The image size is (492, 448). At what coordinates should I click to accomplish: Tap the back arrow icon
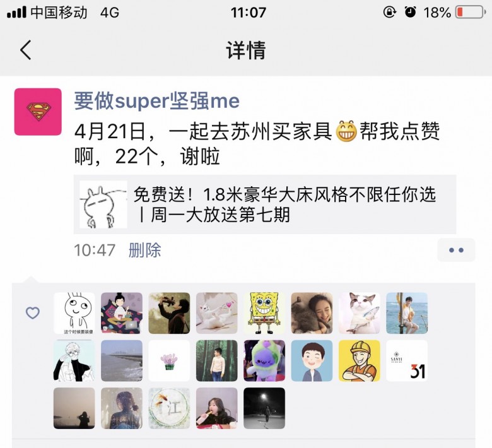(x=26, y=50)
